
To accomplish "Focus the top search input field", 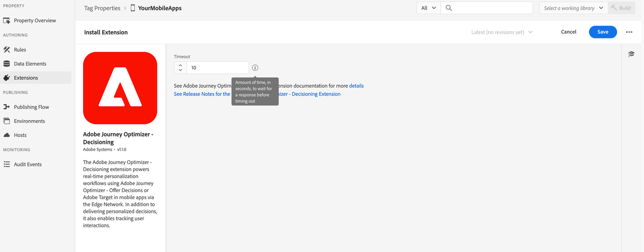I will click(x=487, y=8).
